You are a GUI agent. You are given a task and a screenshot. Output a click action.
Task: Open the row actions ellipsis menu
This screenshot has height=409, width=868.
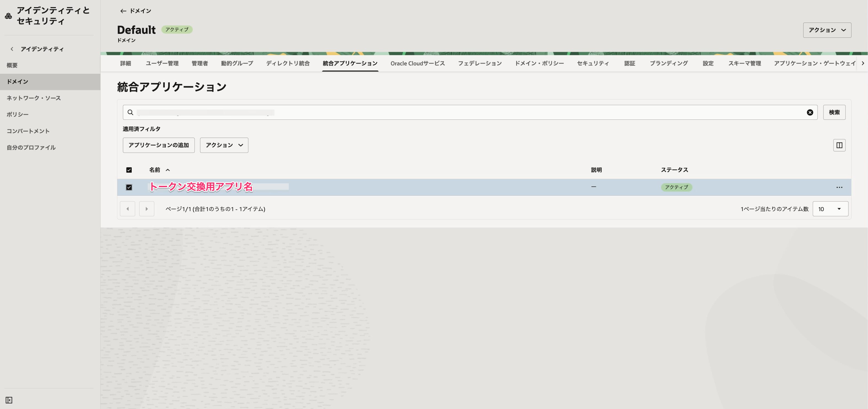click(x=839, y=187)
